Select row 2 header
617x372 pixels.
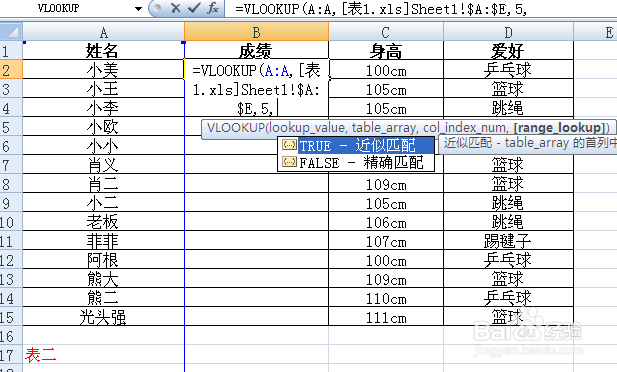(11, 70)
